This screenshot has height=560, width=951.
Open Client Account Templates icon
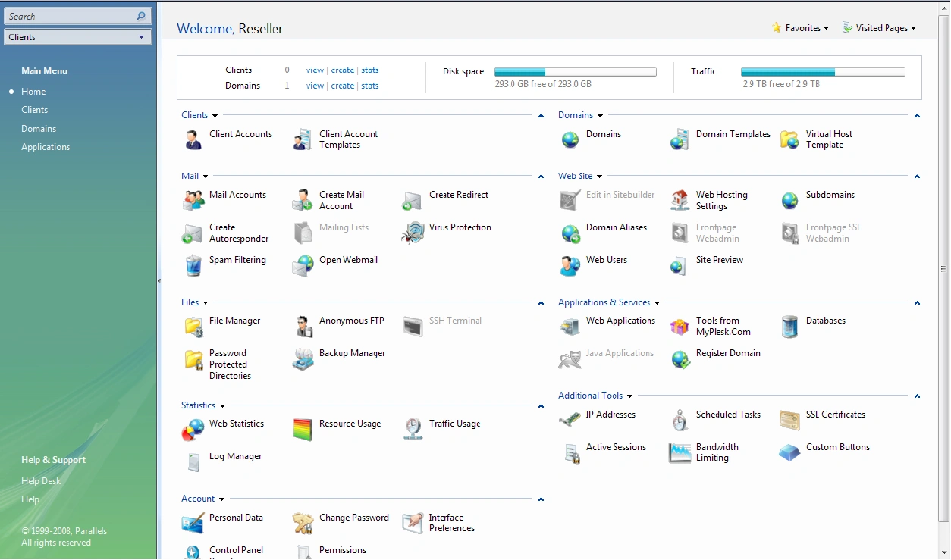303,139
